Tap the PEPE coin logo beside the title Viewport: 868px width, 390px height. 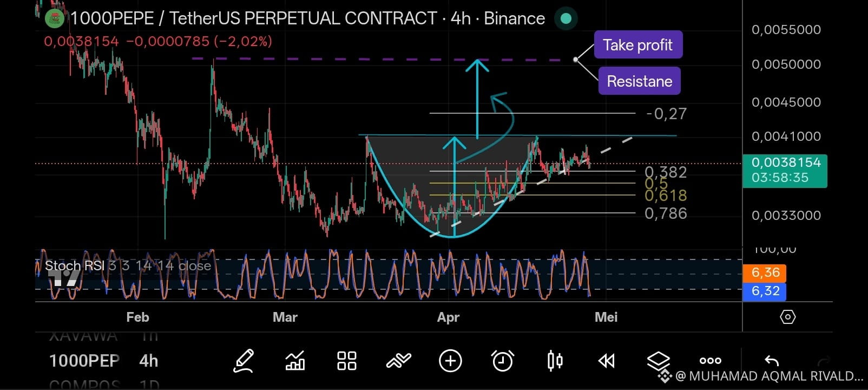point(55,19)
